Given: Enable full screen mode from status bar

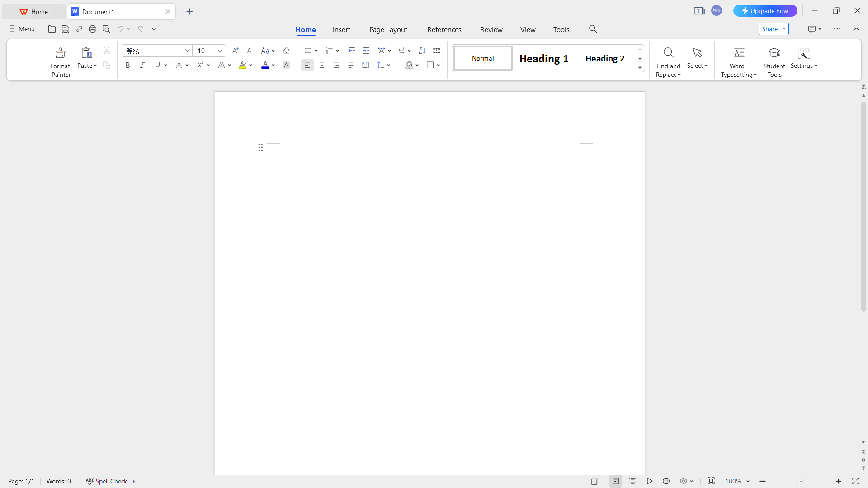Looking at the screenshot, I should click(855, 481).
